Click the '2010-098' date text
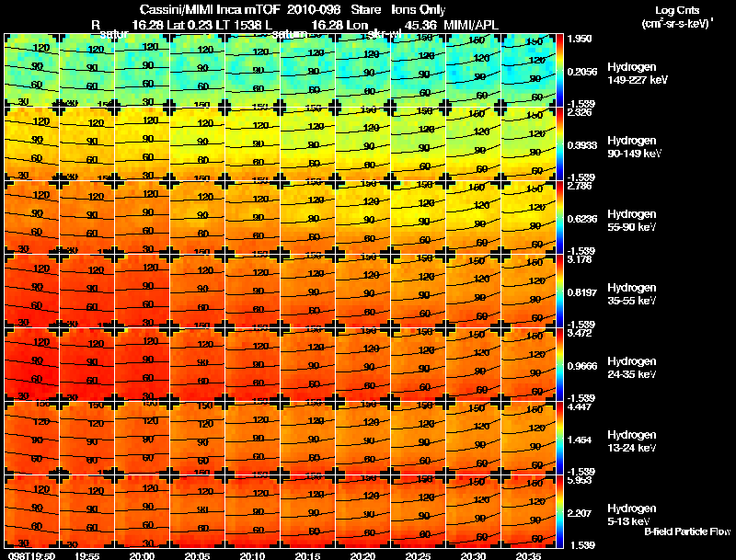736x560 pixels. pyautogui.click(x=314, y=10)
